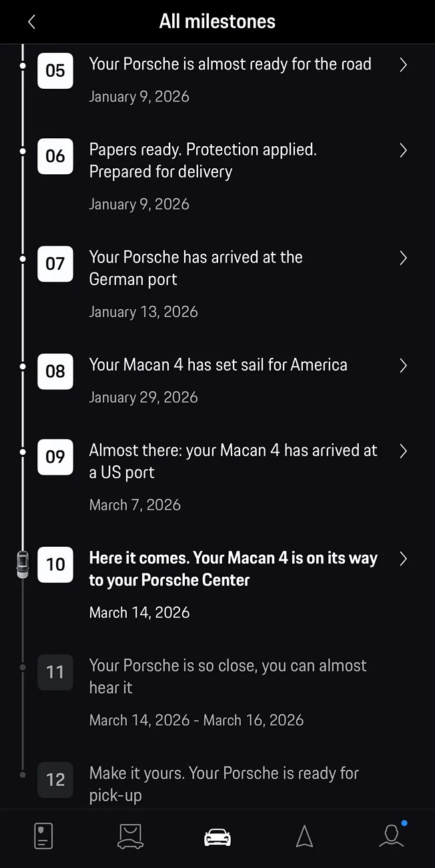Select 'Your Porsche is so close' milestone
This screenshot has height=868, width=435.
click(228, 676)
